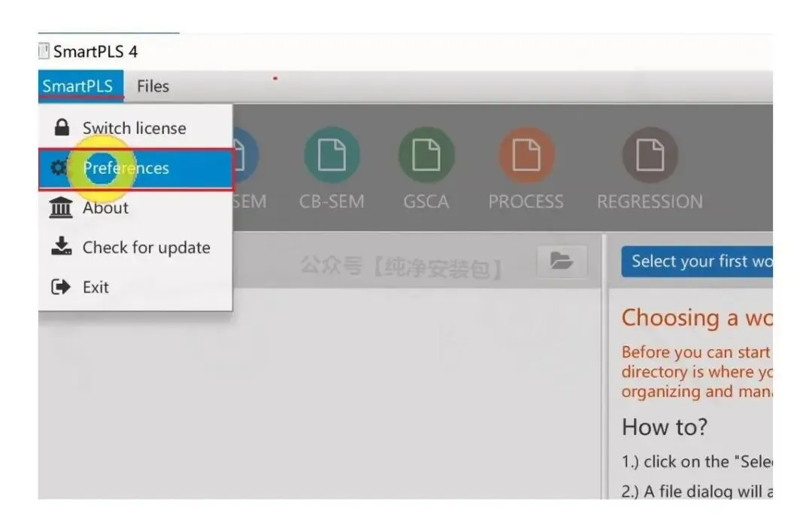Select Exit from the menu
The image size is (812, 532).
pyautogui.click(x=135, y=287)
